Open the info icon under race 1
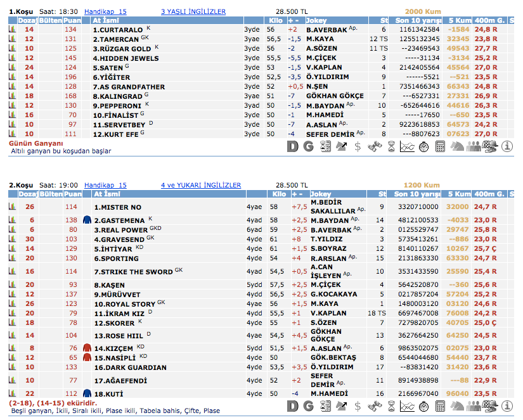523x420 pixels. tap(507, 146)
